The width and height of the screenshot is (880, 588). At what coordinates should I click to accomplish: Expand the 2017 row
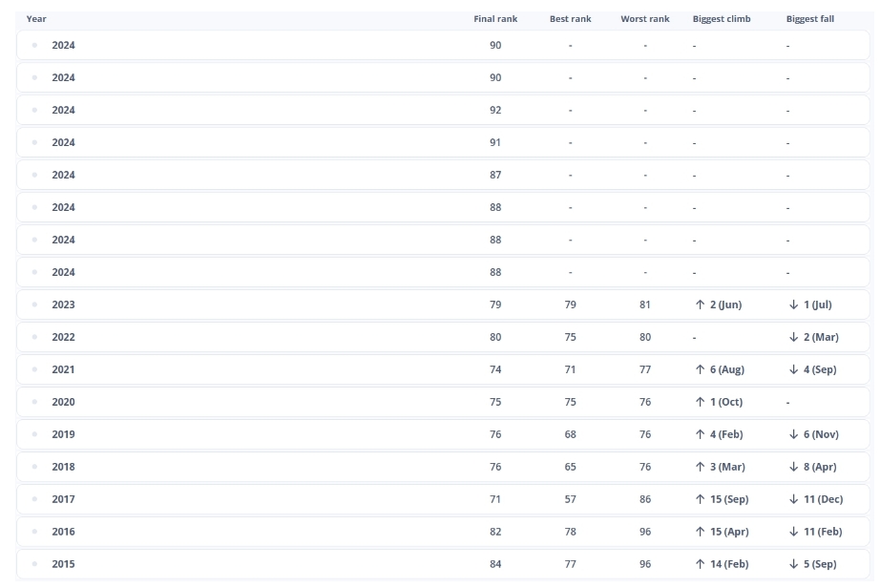pos(444,499)
